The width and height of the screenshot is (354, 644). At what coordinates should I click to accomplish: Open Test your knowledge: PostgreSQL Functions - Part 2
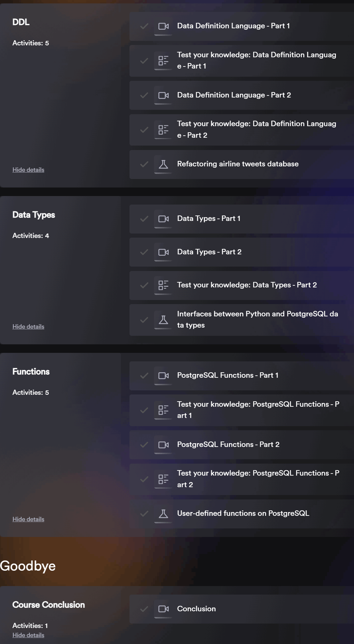click(242, 479)
